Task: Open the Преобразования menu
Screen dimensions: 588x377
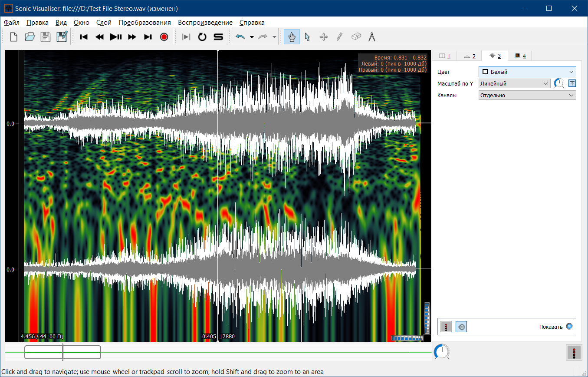Action: coord(145,23)
